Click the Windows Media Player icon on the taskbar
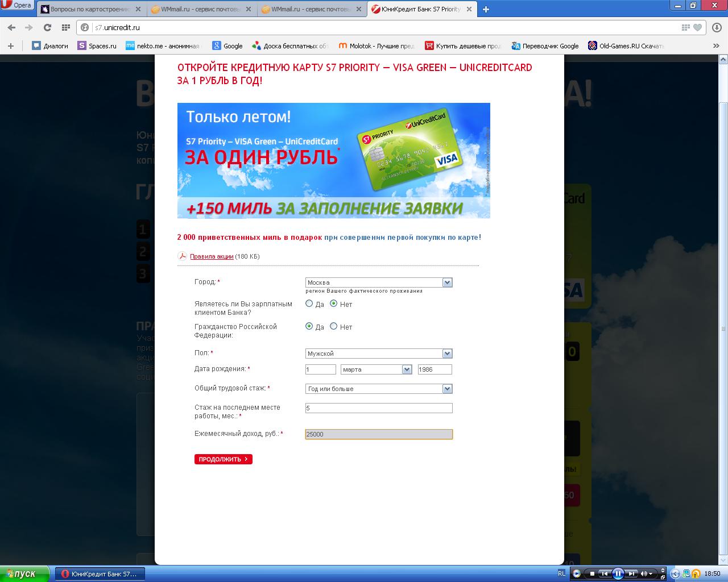 (x=577, y=573)
